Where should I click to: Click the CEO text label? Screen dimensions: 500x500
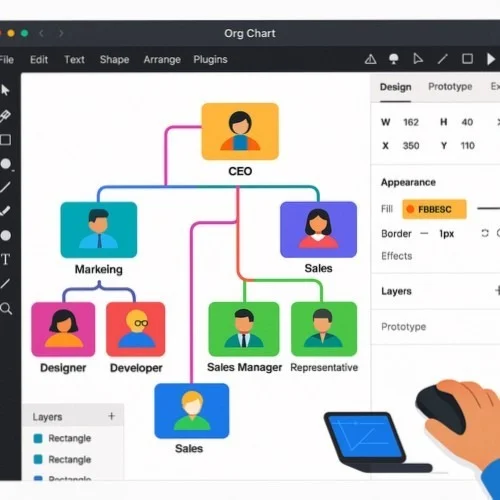click(240, 171)
